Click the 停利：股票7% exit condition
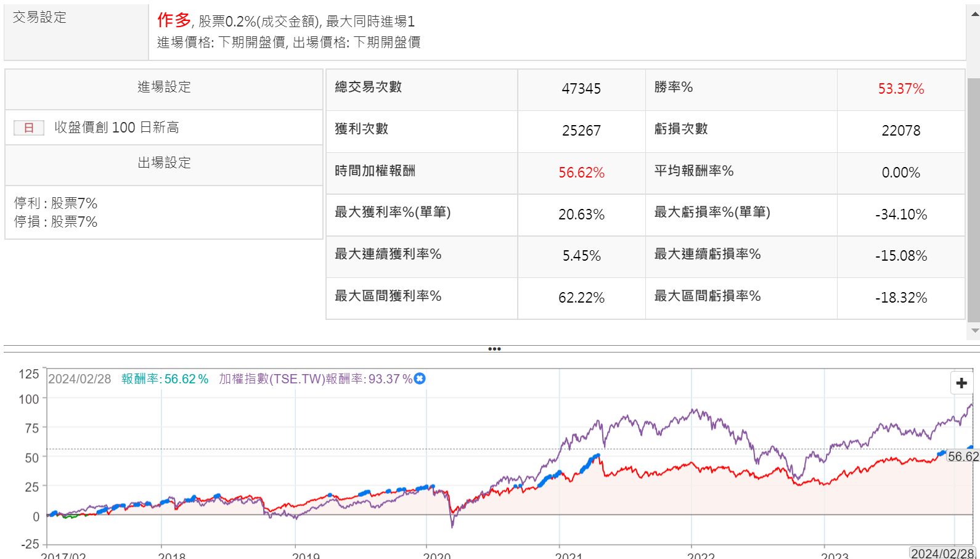 pyautogui.click(x=56, y=203)
